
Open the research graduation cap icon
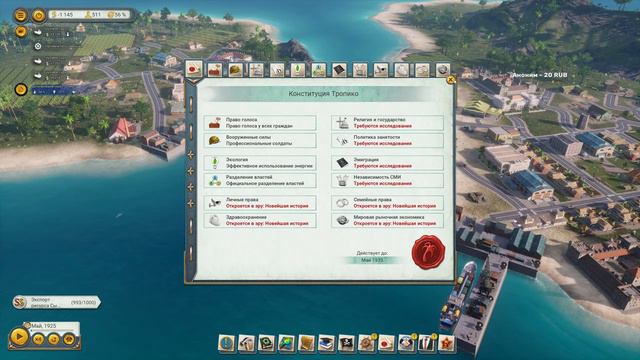[x=327, y=343]
